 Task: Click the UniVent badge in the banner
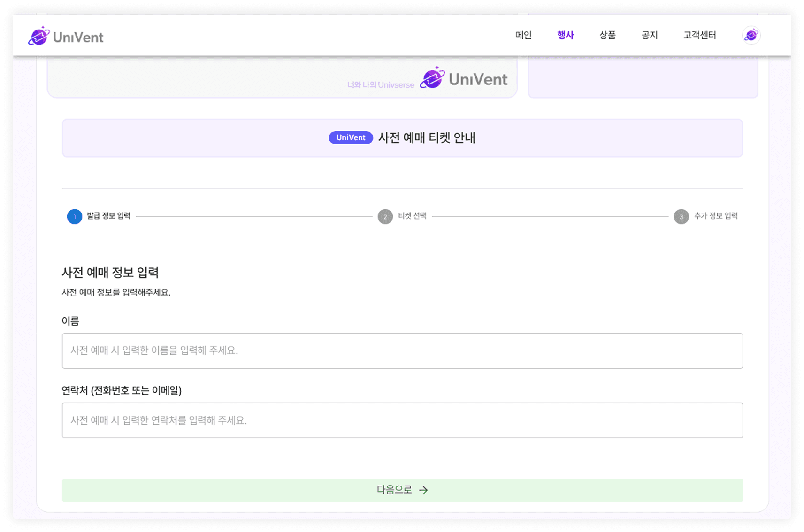click(x=351, y=137)
